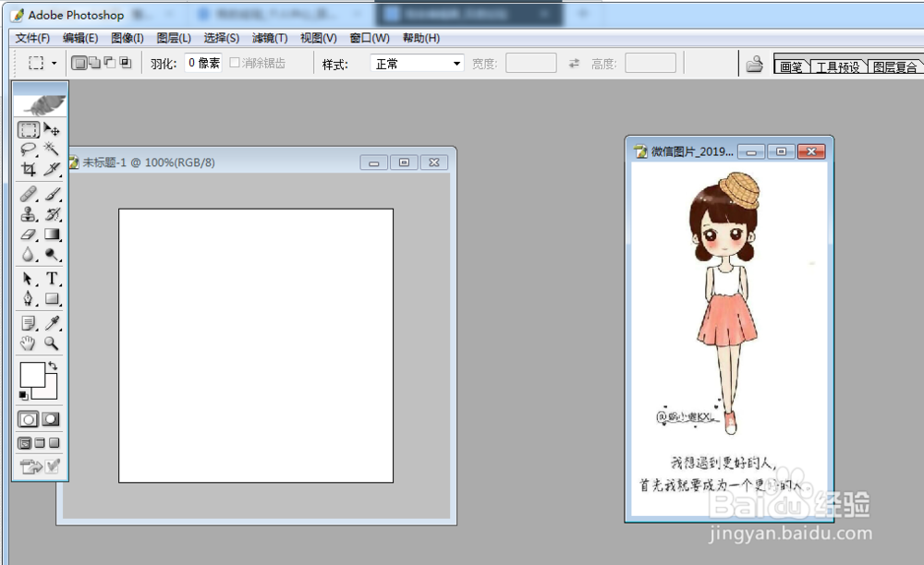The image size is (924, 565).
Task: Switch to the 工具预设 palette tab
Action: pyautogui.click(x=838, y=66)
